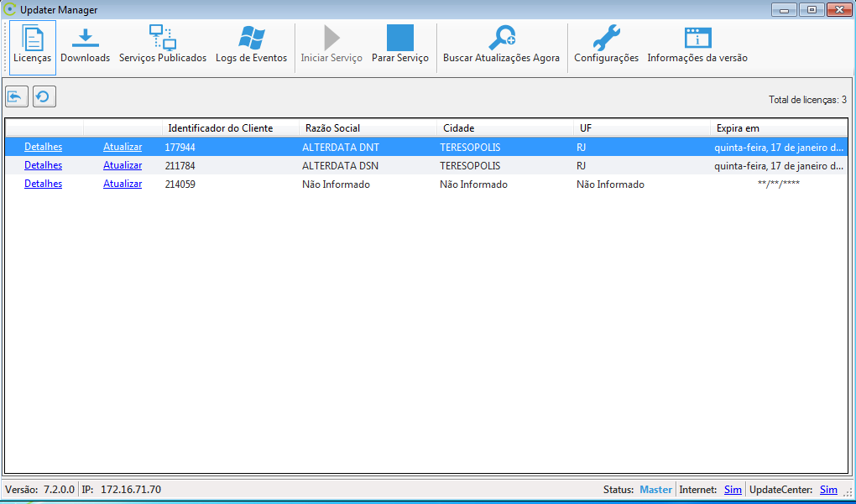Click the Master status text
The width and height of the screenshot is (856, 504).
click(655, 489)
